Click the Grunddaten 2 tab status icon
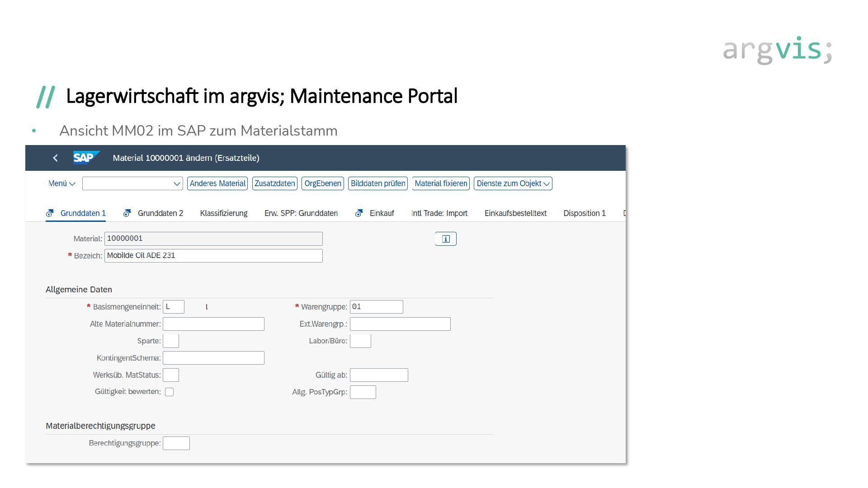The height and width of the screenshot is (488, 868). click(x=127, y=213)
